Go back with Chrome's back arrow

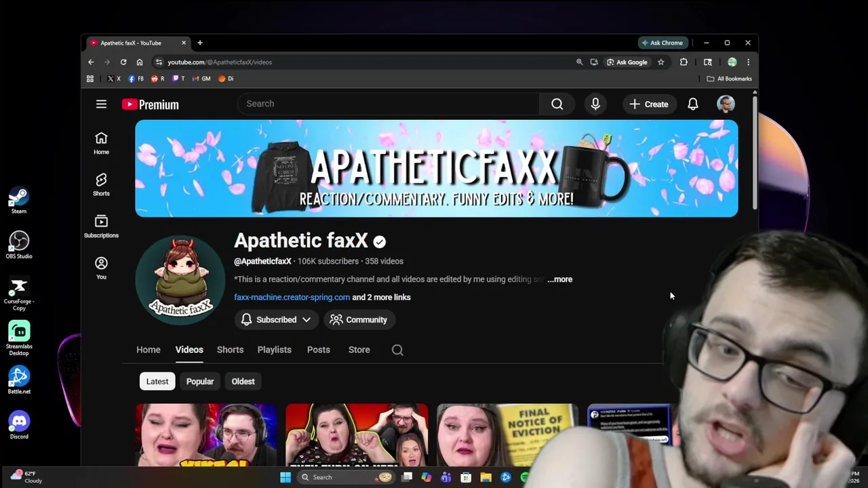click(x=91, y=62)
